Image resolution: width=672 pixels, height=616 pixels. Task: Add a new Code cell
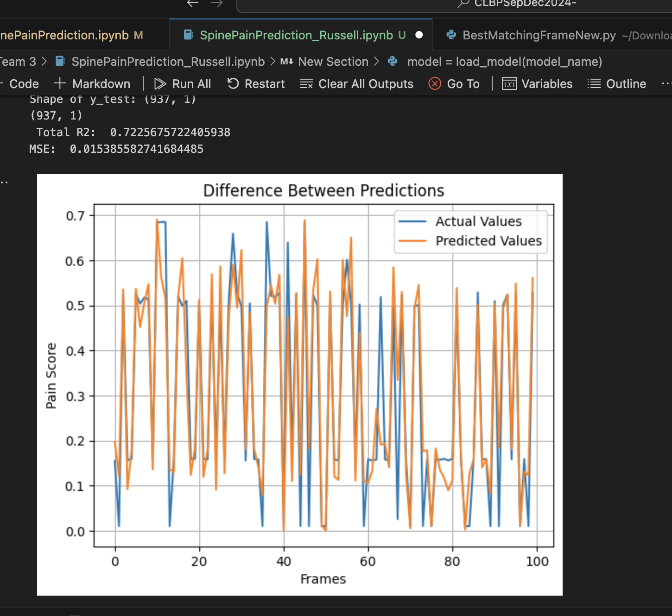coord(19,84)
